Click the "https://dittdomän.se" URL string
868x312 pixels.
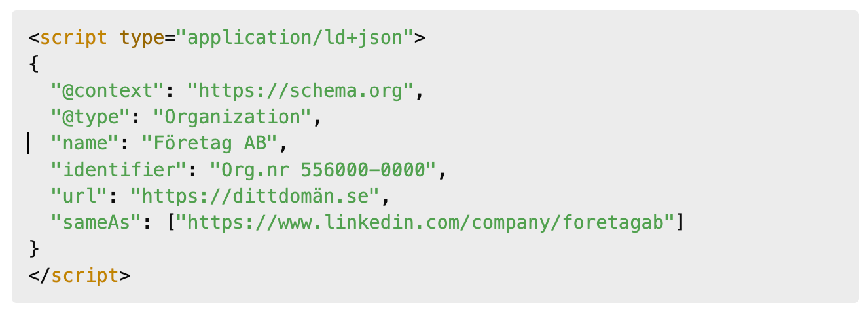click(255, 197)
